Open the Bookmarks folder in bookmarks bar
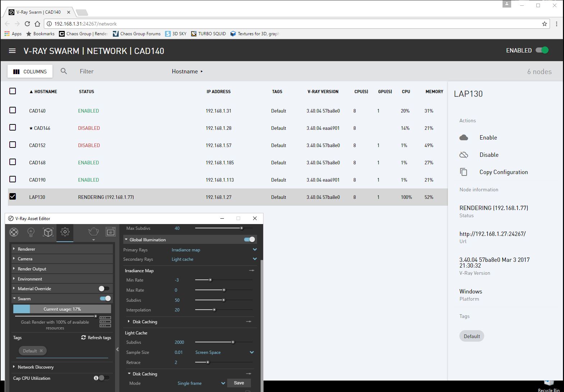 click(x=40, y=34)
